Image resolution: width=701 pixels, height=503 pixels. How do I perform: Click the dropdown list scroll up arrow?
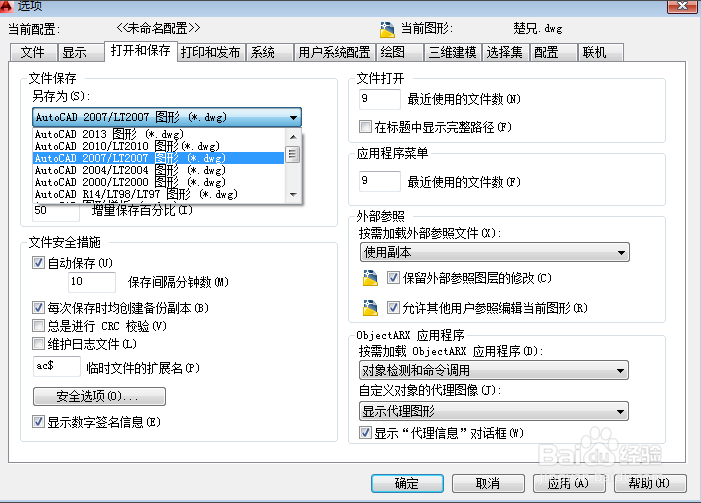pyautogui.click(x=293, y=137)
